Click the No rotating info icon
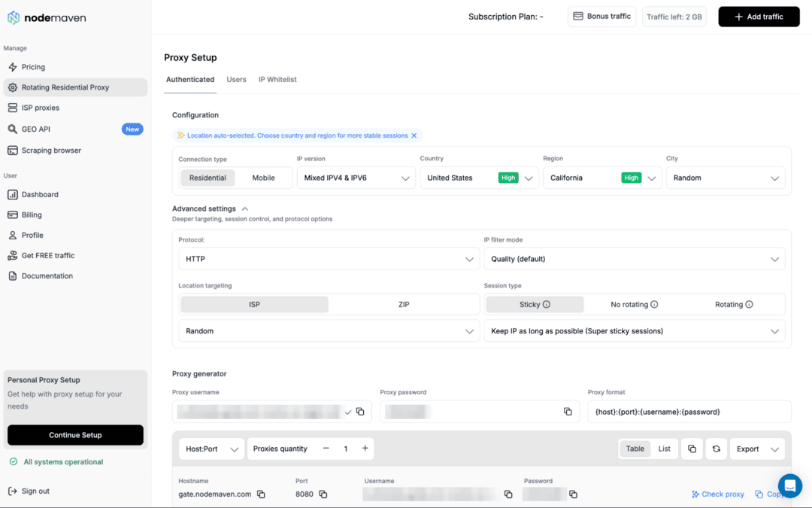 [654, 304]
